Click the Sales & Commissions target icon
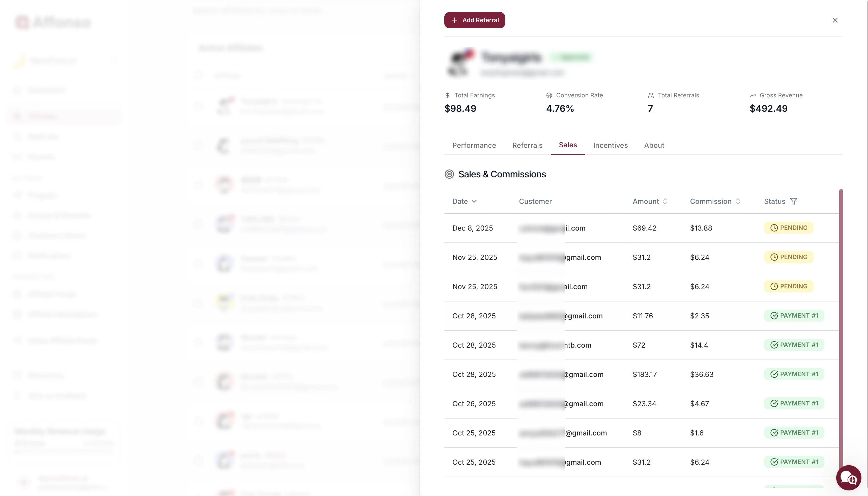The height and width of the screenshot is (496, 868). coord(449,174)
